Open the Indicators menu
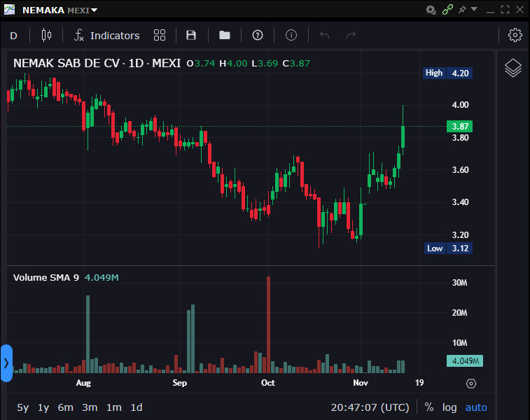Screen dimensions: 530x420 pyautogui.click(x=107, y=36)
